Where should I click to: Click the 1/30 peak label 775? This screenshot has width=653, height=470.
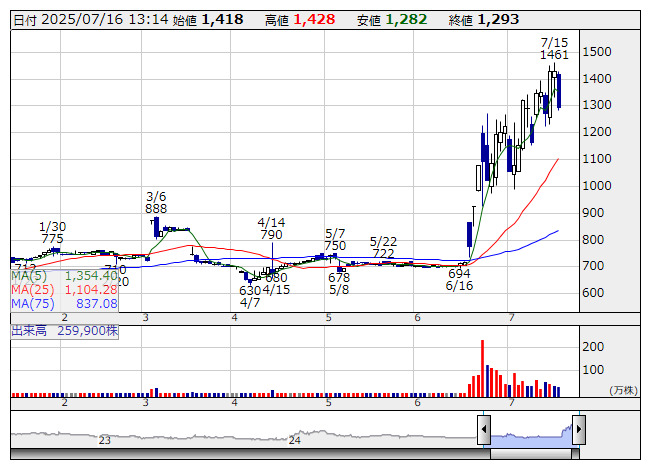pos(52,239)
